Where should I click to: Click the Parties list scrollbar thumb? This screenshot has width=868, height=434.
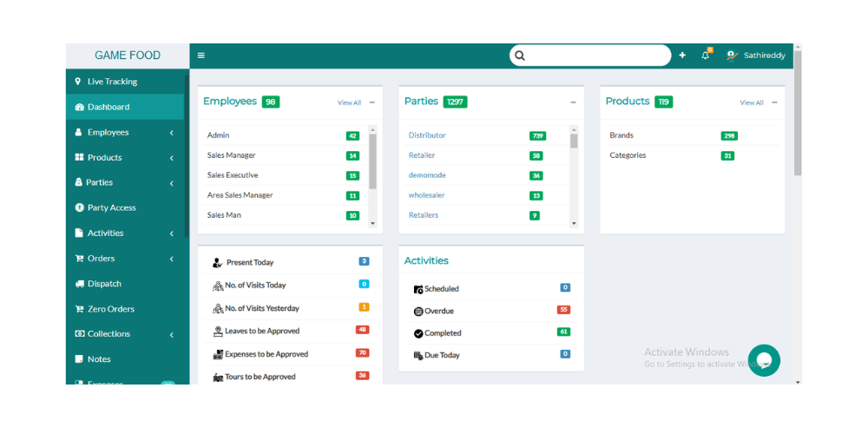[x=574, y=141]
